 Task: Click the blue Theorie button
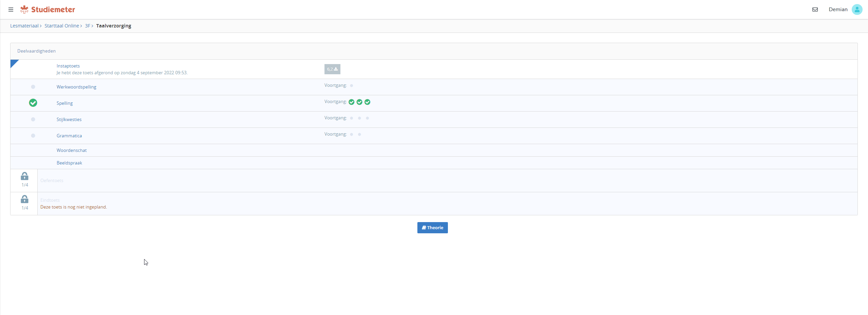(432, 228)
